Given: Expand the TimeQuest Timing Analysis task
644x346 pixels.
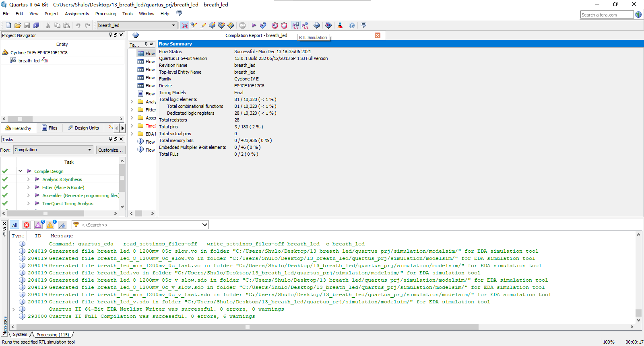Looking at the screenshot, I should (x=28, y=203).
